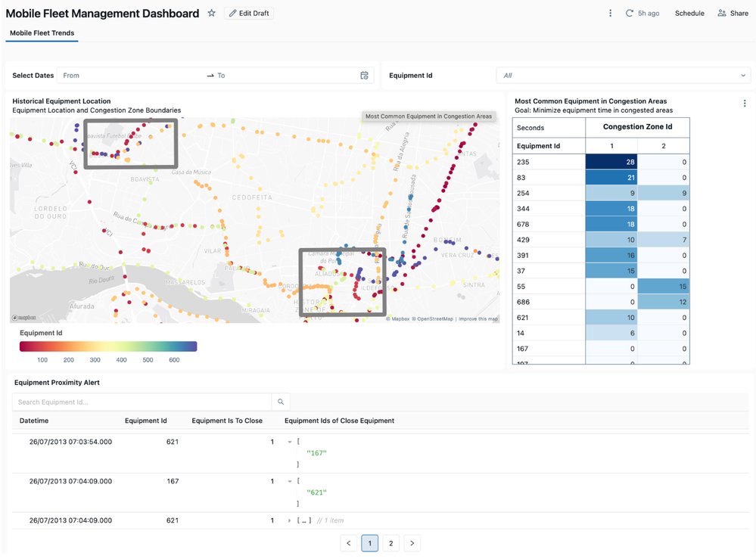Expand the collapsed 1 item array
Image resolution: width=756 pixels, height=559 pixels.
[x=290, y=520]
